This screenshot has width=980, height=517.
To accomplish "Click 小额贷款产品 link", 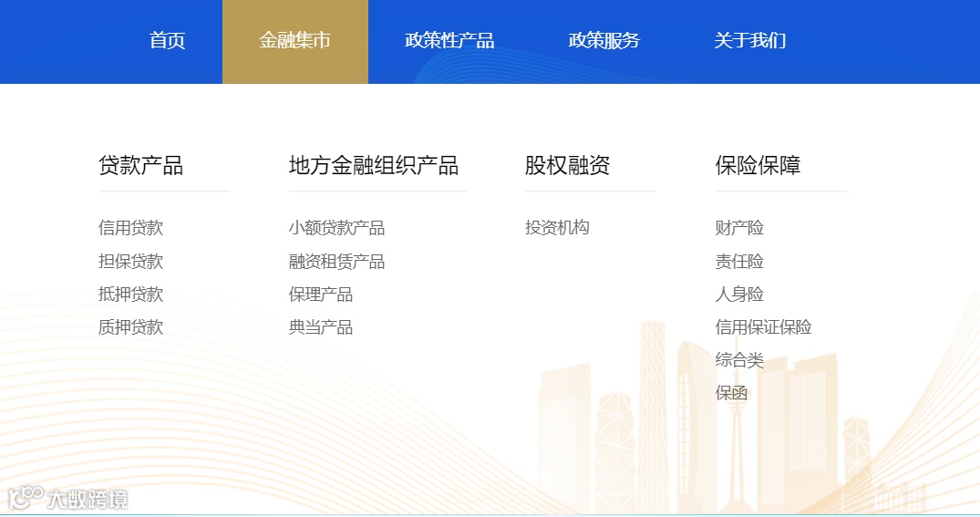I will point(337,228).
